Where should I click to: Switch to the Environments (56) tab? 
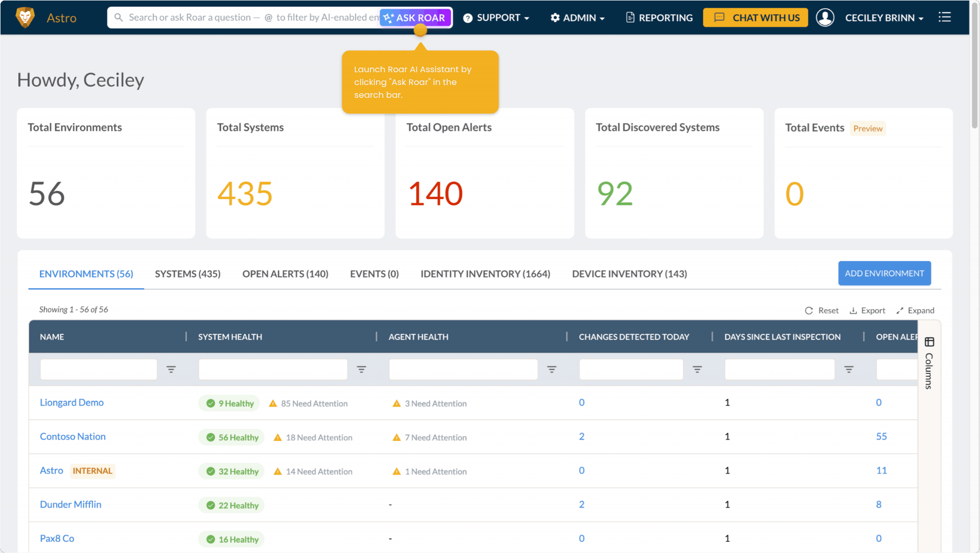(x=86, y=274)
